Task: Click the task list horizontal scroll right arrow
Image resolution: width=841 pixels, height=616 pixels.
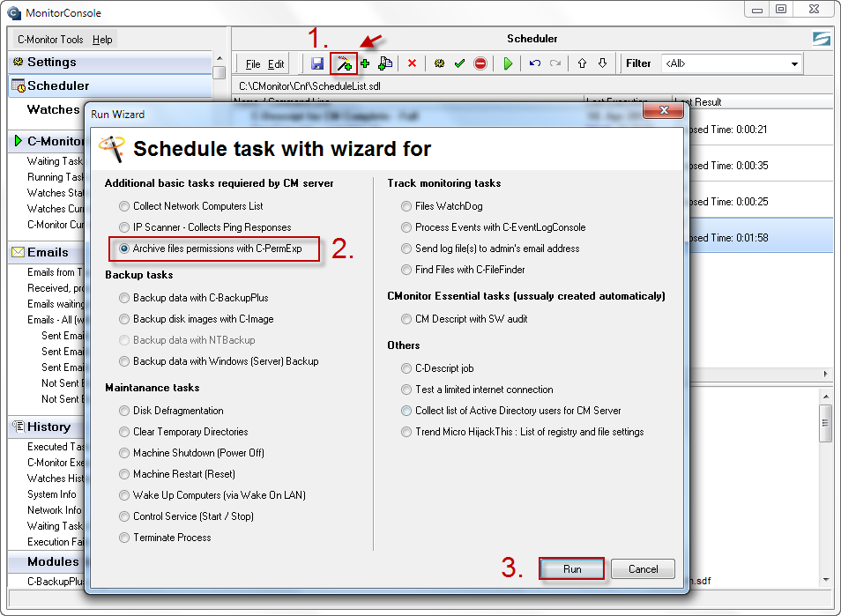Action: pyautogui.click(x=825, y=374)
